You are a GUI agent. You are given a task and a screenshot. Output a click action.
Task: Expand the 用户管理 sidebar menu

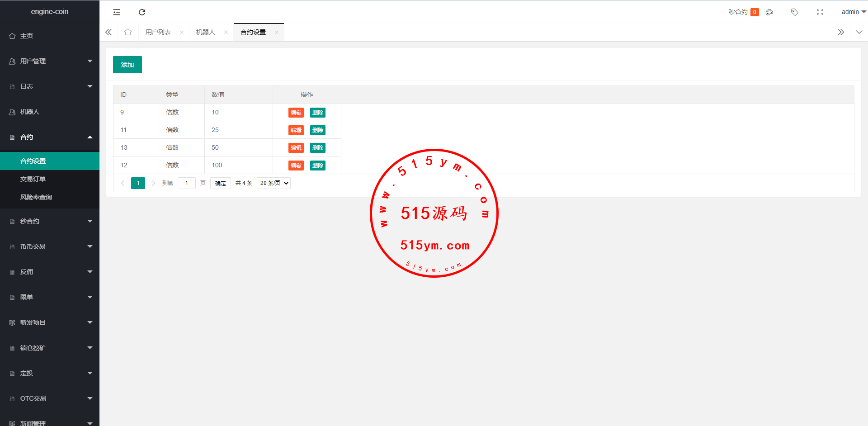[50, 61]
